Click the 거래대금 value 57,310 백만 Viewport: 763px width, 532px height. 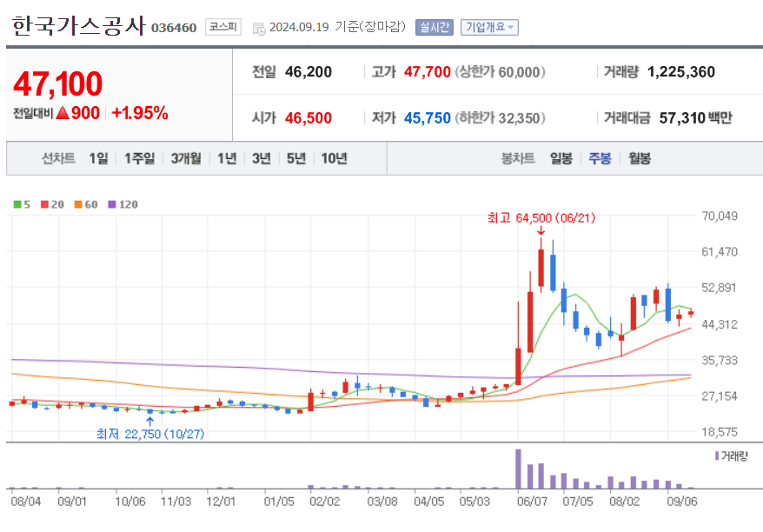click(696, 118)
